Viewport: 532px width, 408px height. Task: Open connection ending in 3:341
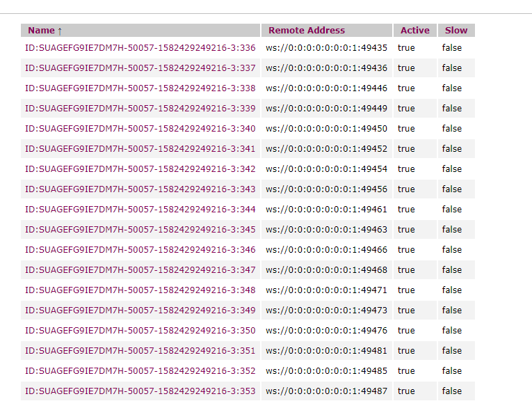click(x=140, y=149)
